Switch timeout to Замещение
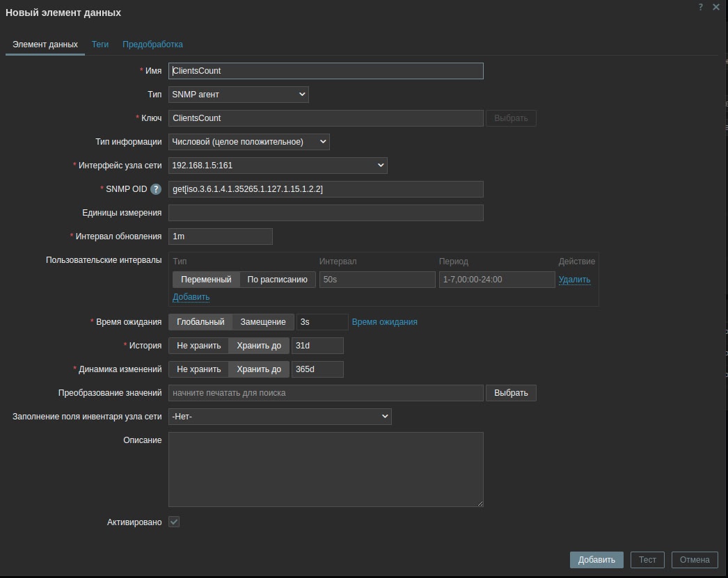 (x=263, y=322)
